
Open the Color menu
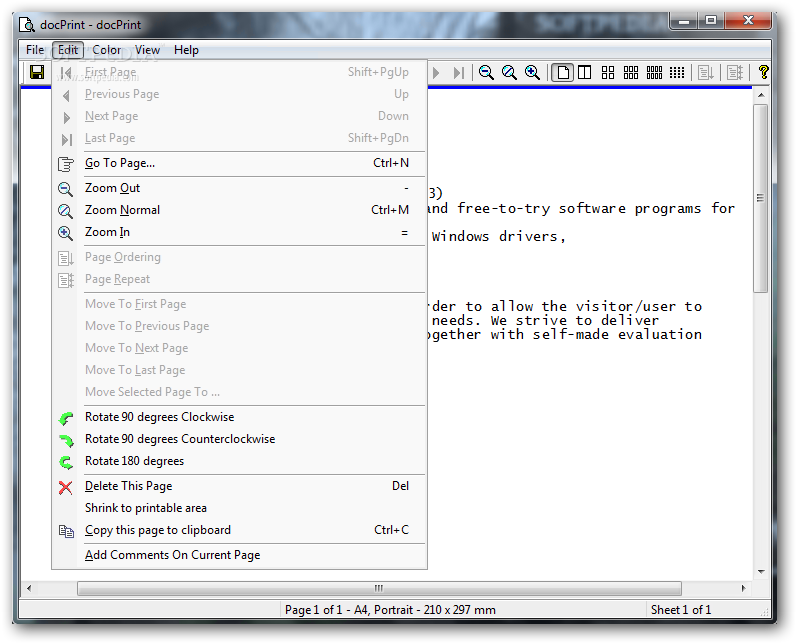tap(107, 50)
